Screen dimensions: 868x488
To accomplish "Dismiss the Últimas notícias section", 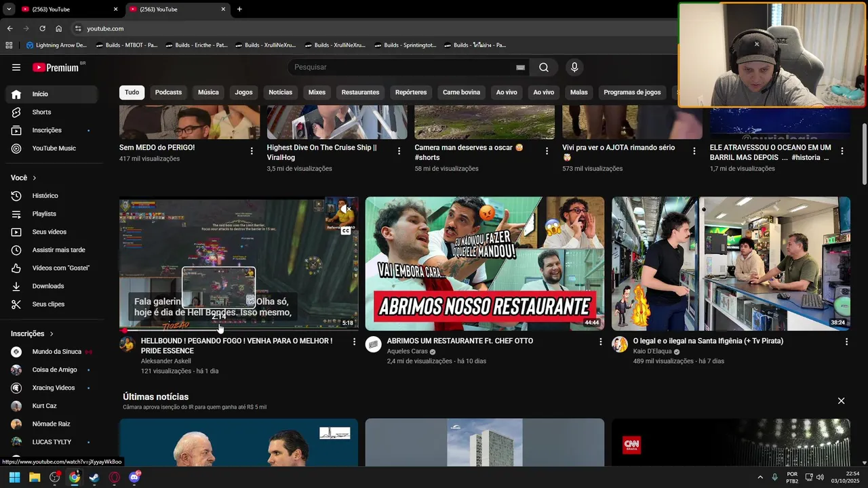I will pos(841,401).
